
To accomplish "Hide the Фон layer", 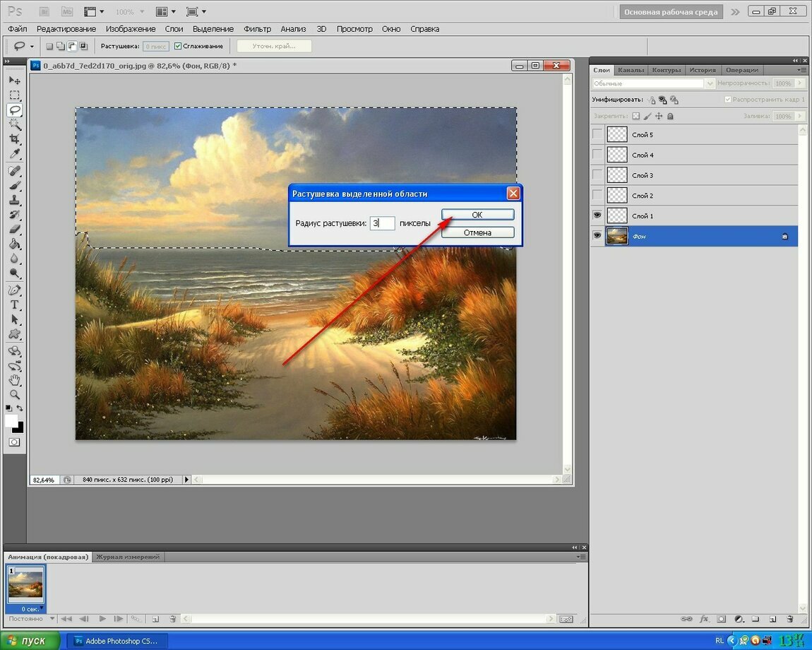I will click(597, 236).
